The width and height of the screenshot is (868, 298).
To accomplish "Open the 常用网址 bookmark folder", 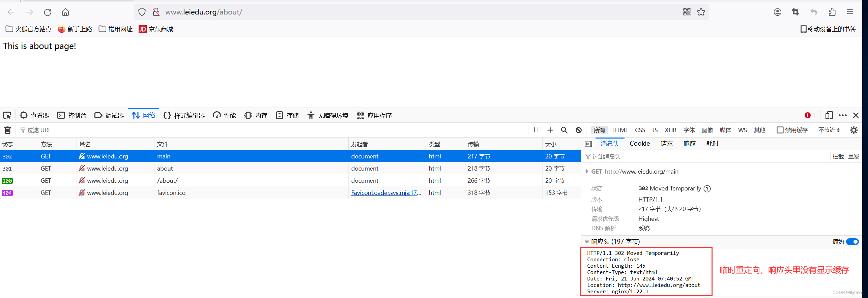I will point(116,29).
